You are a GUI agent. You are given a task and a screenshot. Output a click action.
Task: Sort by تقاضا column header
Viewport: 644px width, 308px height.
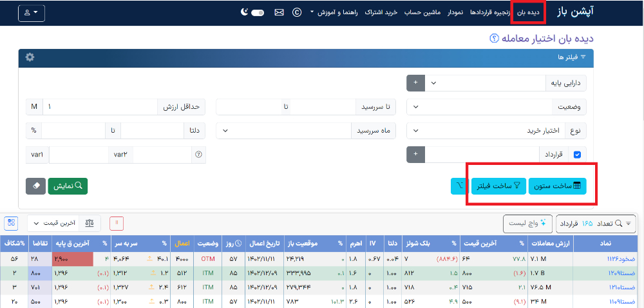tap(39, 243)
